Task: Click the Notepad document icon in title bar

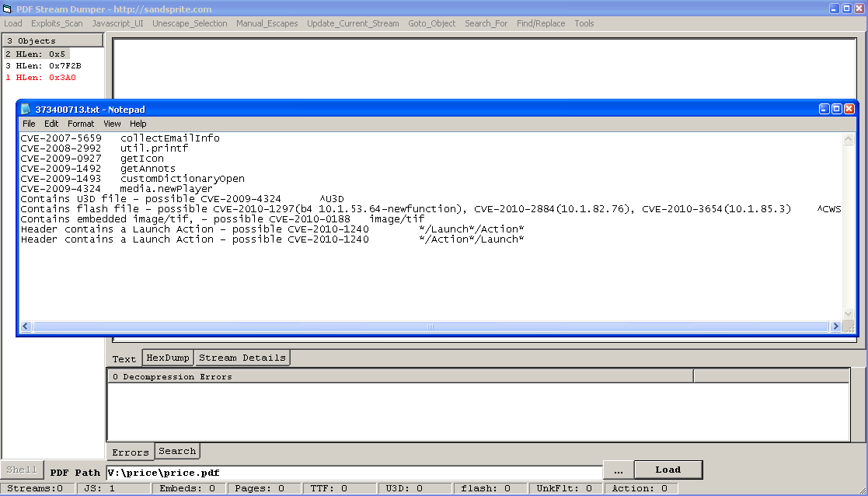Action: point(26,110)
